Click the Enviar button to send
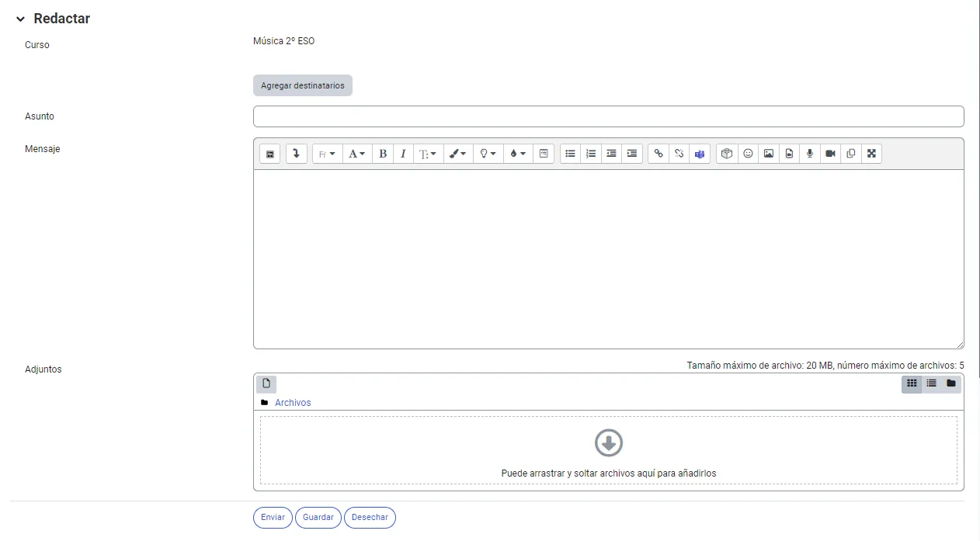The width and height of the screenshot is (980, 541). [272, 517]
